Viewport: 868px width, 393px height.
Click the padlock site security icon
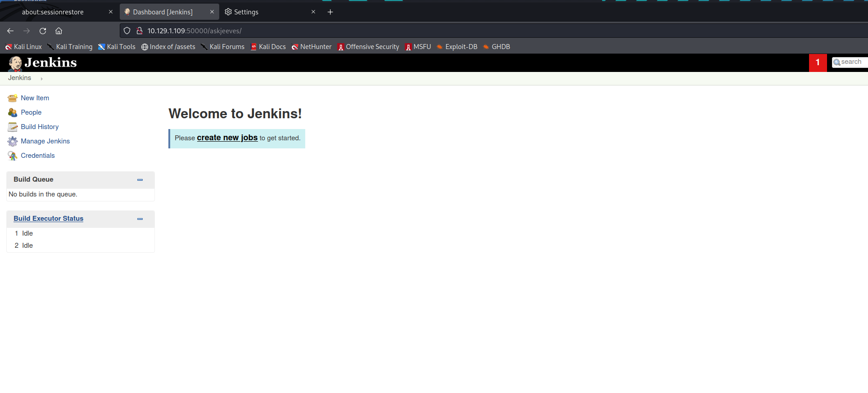point(140,31)
